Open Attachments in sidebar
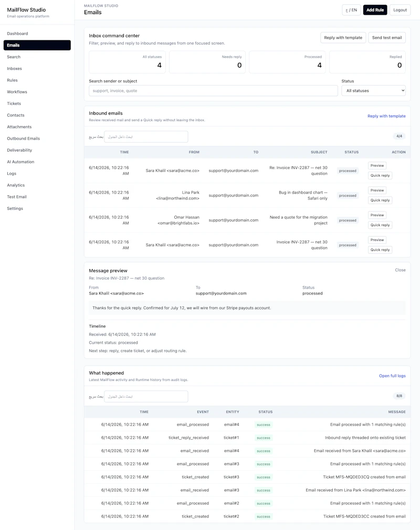This screenshot has width=420, height=530. pyautogui.click(x=19, y=127)
